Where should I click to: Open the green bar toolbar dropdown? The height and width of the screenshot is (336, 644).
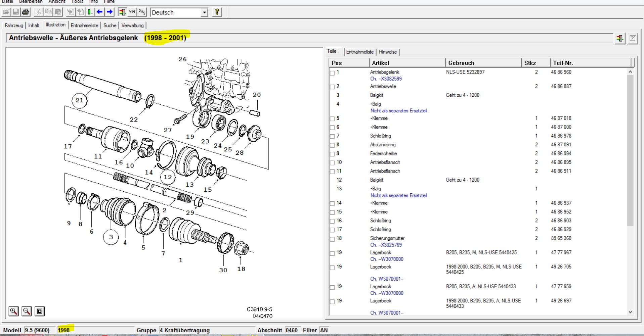tap(90, 12)
